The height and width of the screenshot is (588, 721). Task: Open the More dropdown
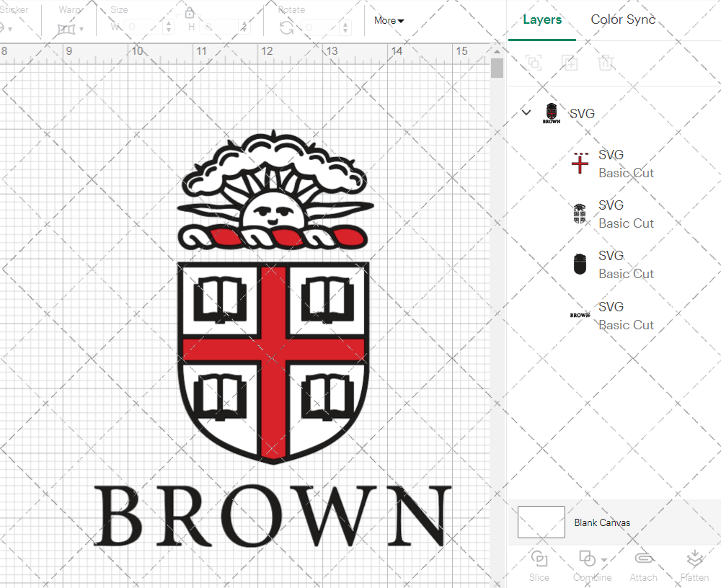[x=388, y=20]
